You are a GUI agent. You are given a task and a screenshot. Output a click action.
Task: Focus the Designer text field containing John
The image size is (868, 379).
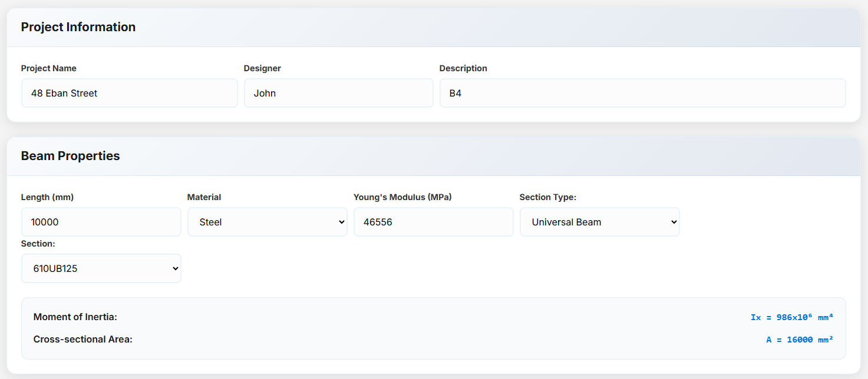click(338, 93)
